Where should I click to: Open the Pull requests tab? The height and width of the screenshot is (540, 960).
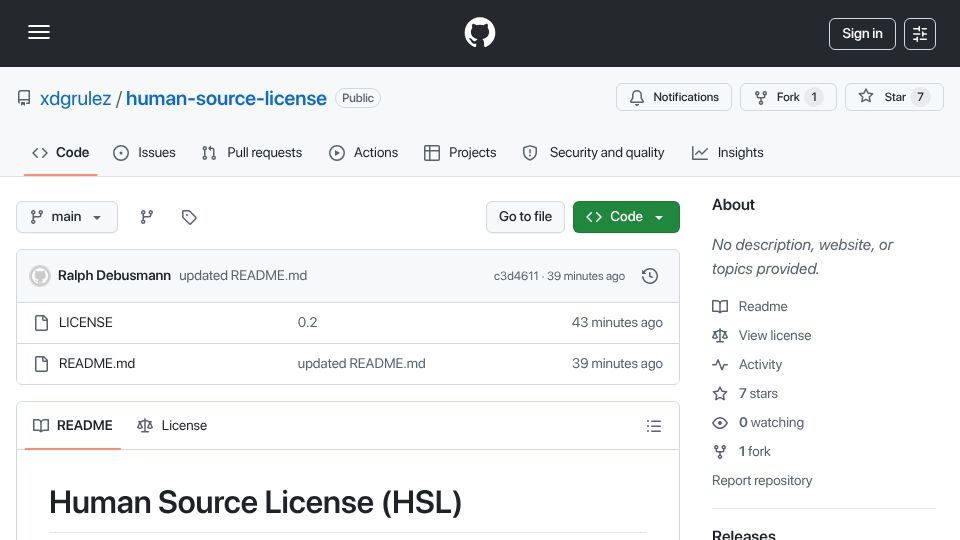(252, 152)
